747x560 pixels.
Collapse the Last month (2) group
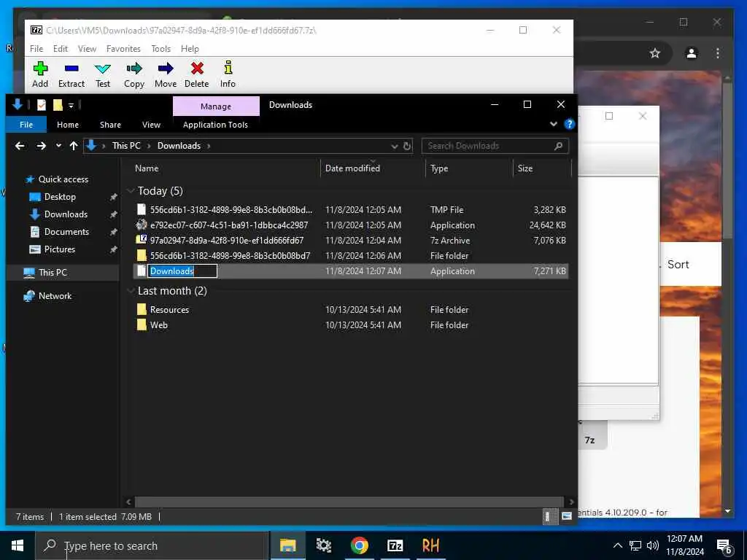[131, 291]
